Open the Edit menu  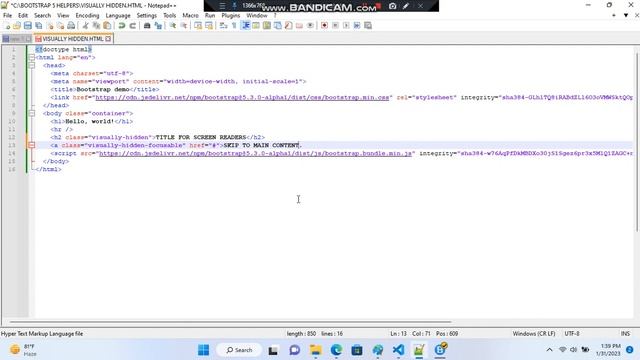23,16
